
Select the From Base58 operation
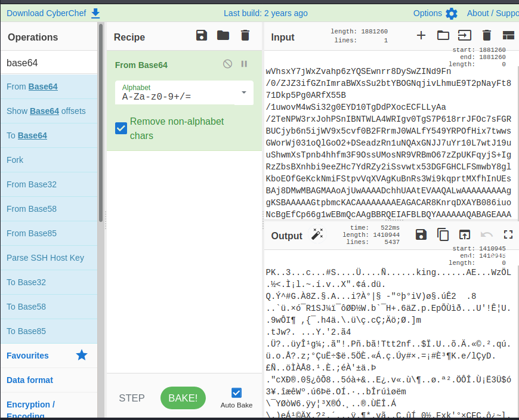click(49, 209)
